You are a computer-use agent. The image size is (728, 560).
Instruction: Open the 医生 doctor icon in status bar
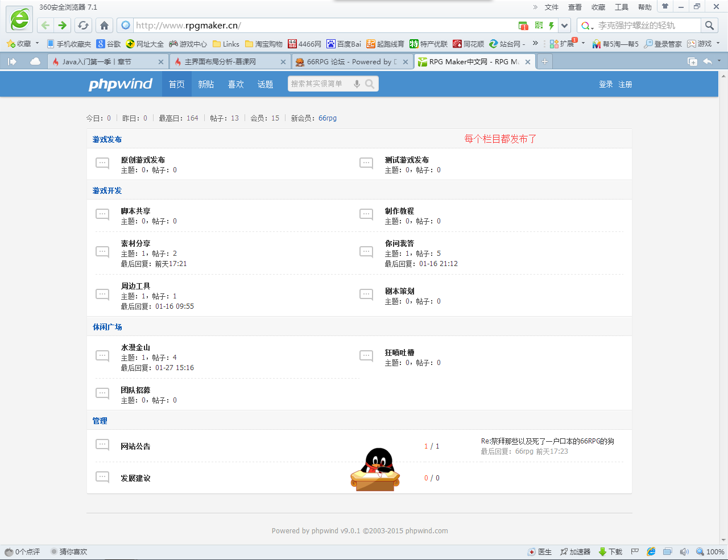tap(540, 551)
